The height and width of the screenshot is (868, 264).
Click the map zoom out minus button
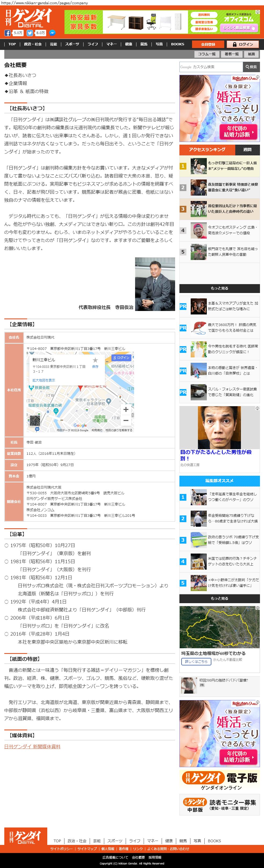[x=126, y=420]
